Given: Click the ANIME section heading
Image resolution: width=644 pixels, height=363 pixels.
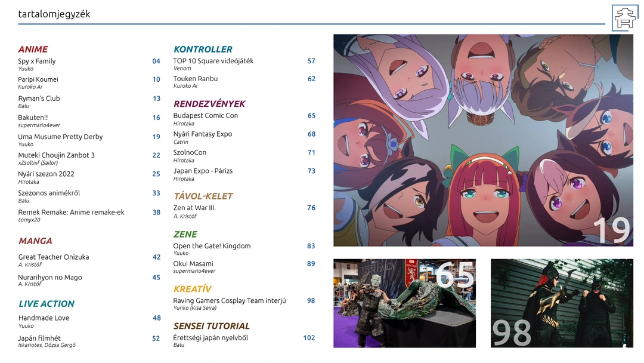Looking at the screenshot, I should (33, 50).
